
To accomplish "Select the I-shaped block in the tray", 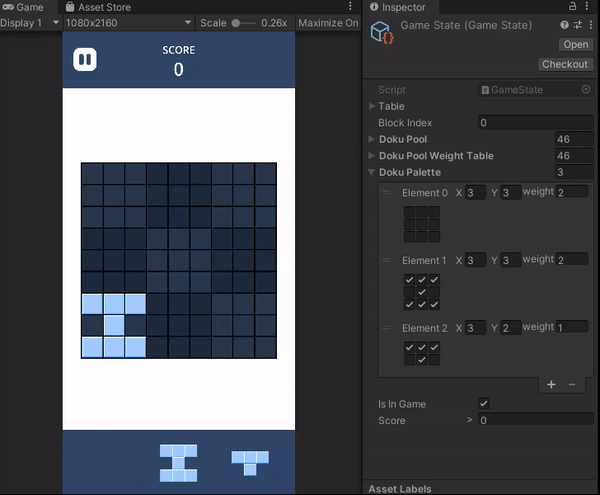I will click(178, 463).
